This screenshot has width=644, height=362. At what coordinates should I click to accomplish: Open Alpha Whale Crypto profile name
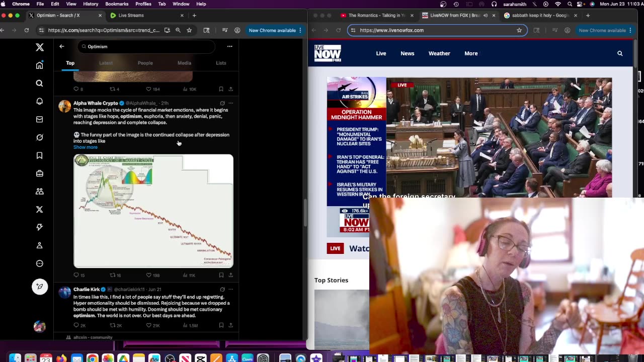coord(96,103)
